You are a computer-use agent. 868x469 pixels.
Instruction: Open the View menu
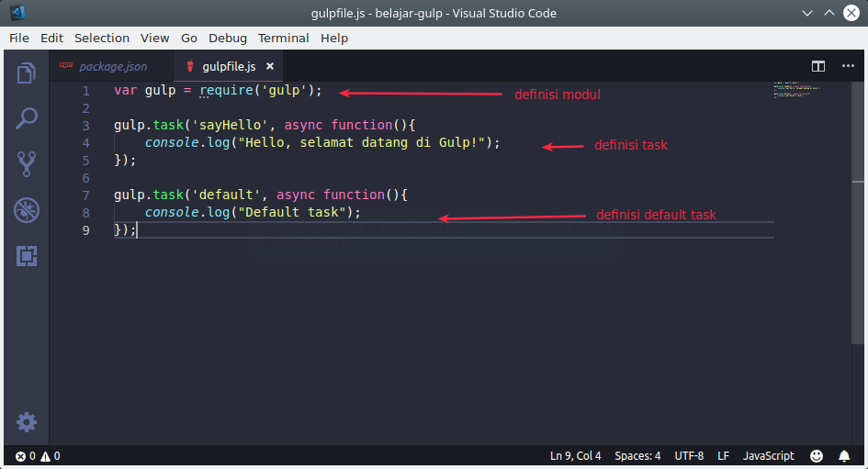pos(154,39)
